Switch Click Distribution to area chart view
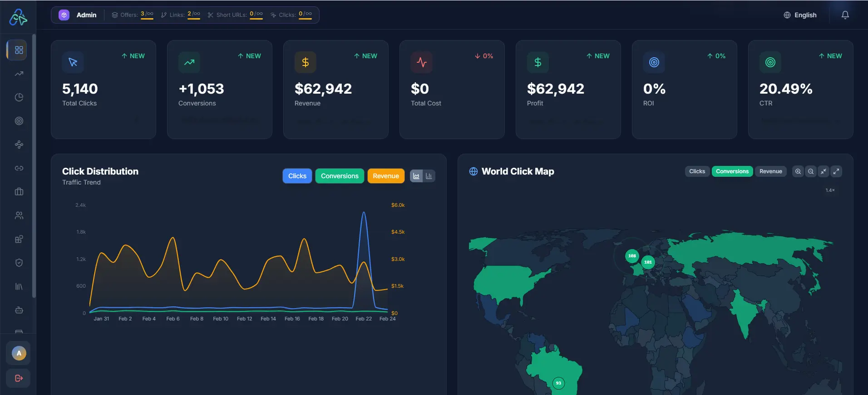 click(x=416, y=176)
